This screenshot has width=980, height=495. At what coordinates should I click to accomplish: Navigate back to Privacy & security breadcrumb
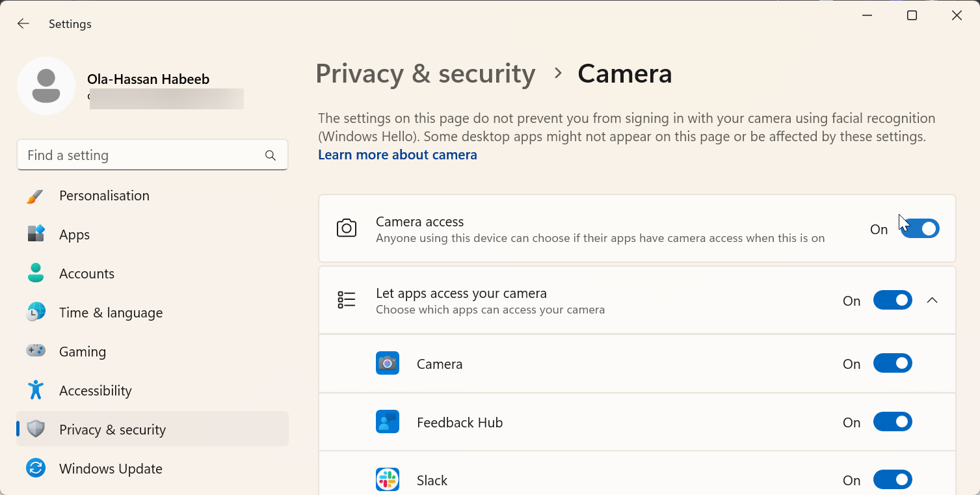pyautogui.click(x=425, y=74)
